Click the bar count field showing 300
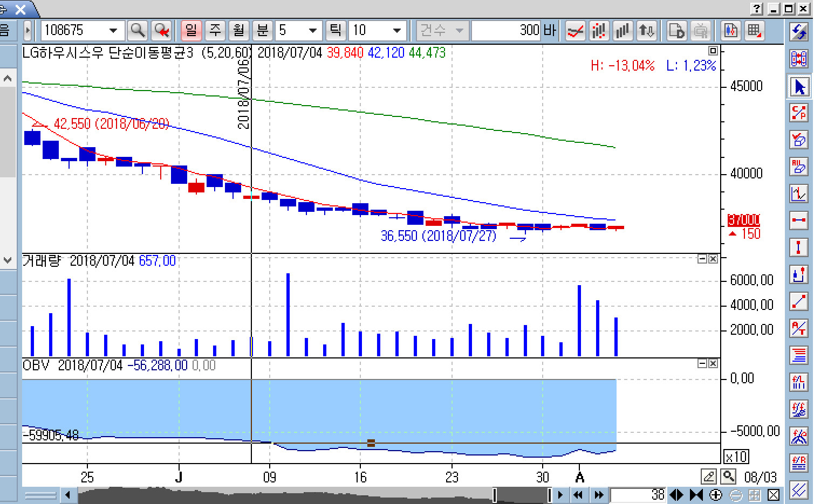This screenshot has height=504, width=814. pos(506,31)
